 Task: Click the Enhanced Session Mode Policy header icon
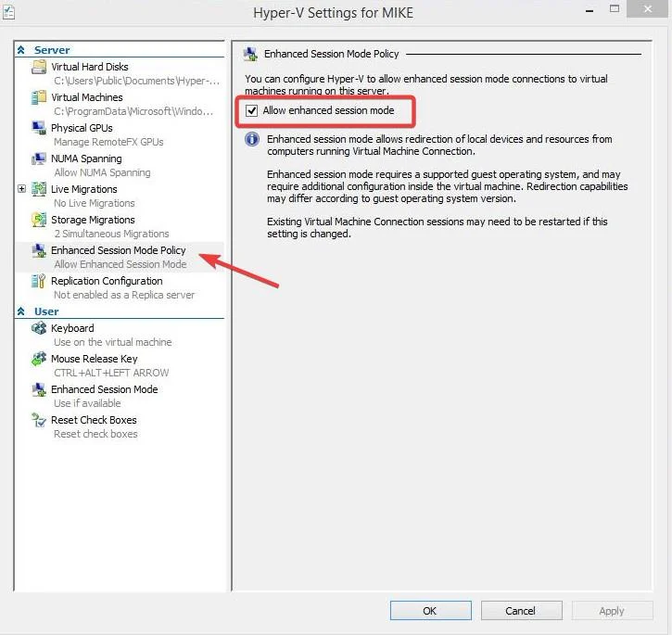point(250,55)
